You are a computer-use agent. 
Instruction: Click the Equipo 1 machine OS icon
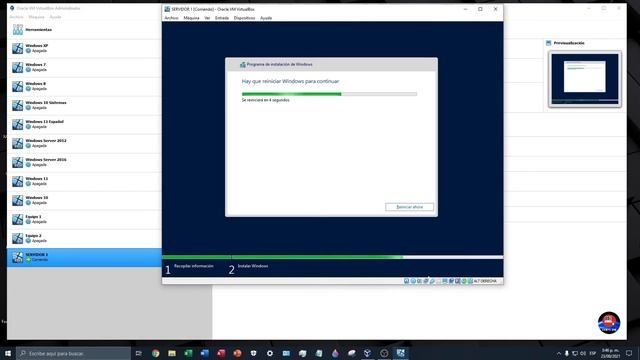(18, 219)
